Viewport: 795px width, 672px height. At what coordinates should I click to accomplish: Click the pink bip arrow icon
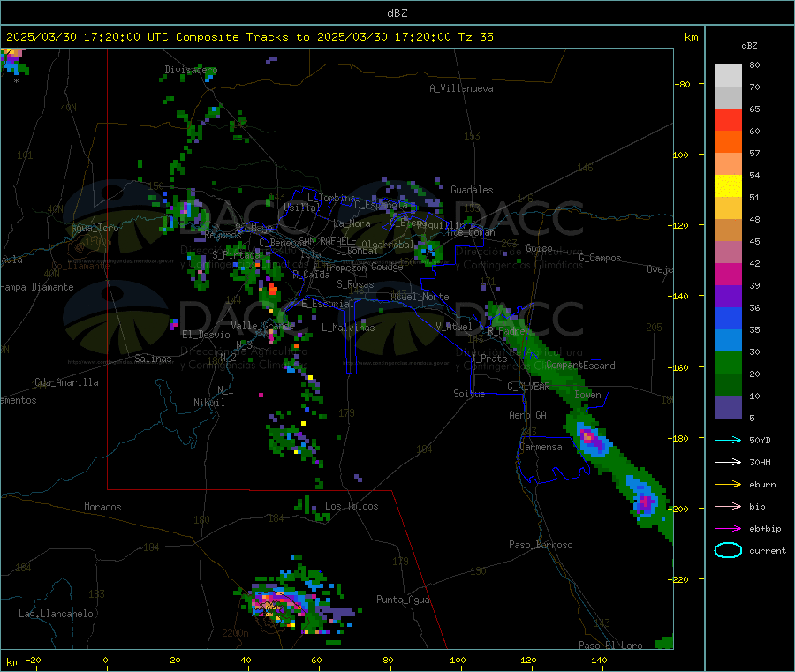click(x=728, y=506)
